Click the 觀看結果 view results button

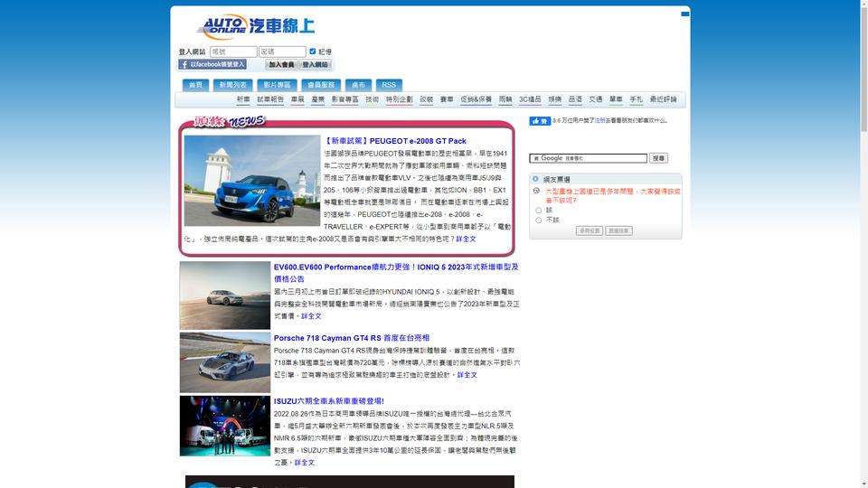point(618,230)
